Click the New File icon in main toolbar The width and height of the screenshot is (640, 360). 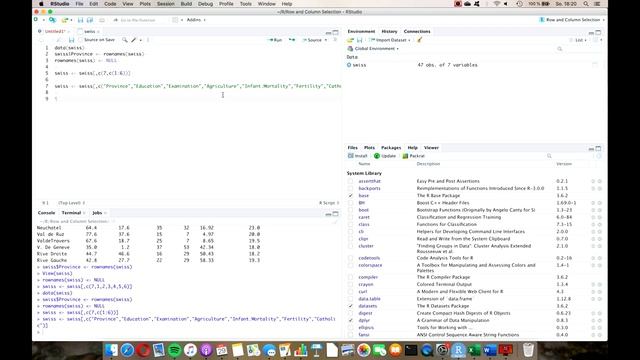36,20
